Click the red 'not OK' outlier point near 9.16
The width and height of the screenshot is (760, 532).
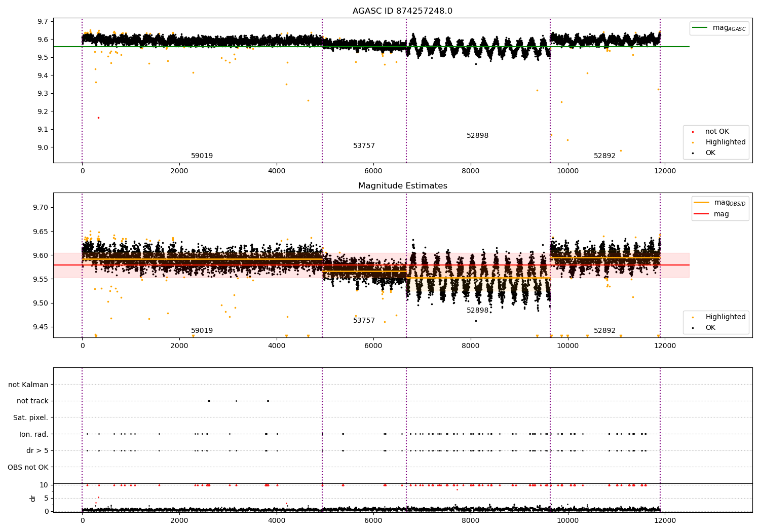tap(98, 118)
